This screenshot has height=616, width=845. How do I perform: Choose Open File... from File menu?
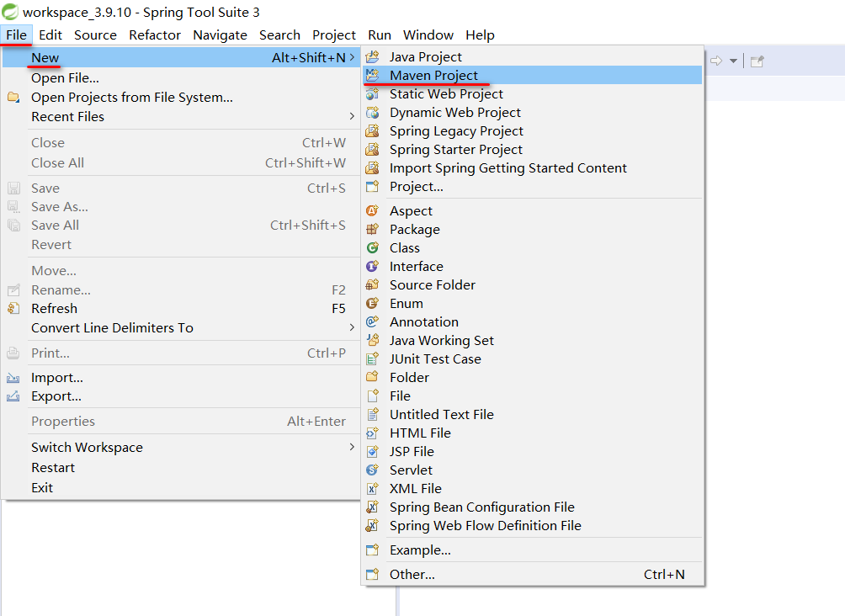pos(181,77)
